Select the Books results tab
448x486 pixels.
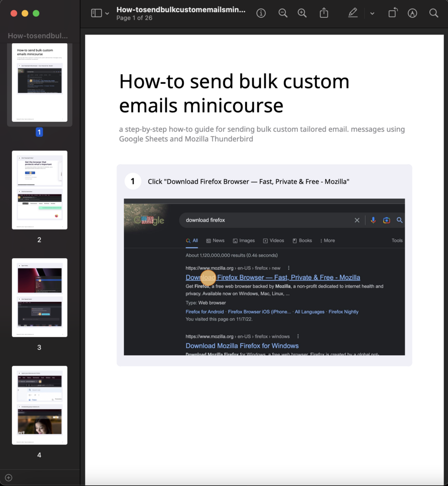pos(302,240)
